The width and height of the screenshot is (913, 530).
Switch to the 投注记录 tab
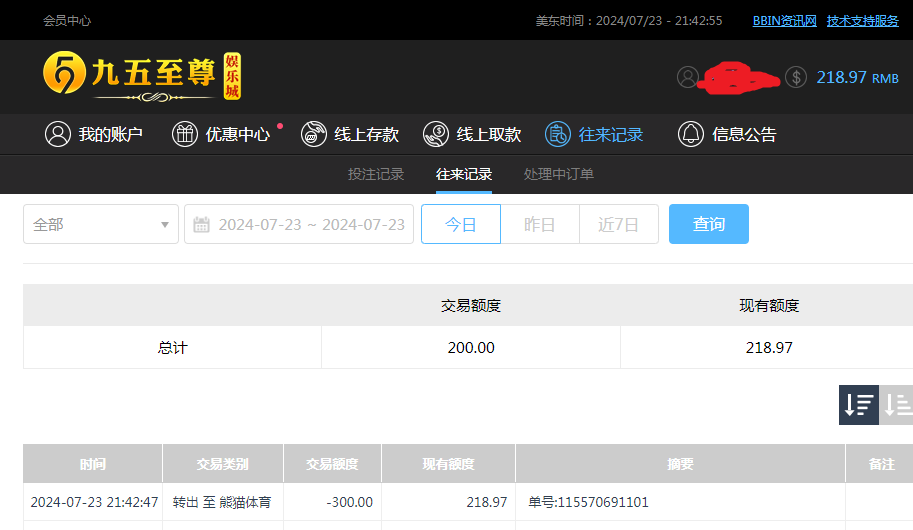(376, 174)
